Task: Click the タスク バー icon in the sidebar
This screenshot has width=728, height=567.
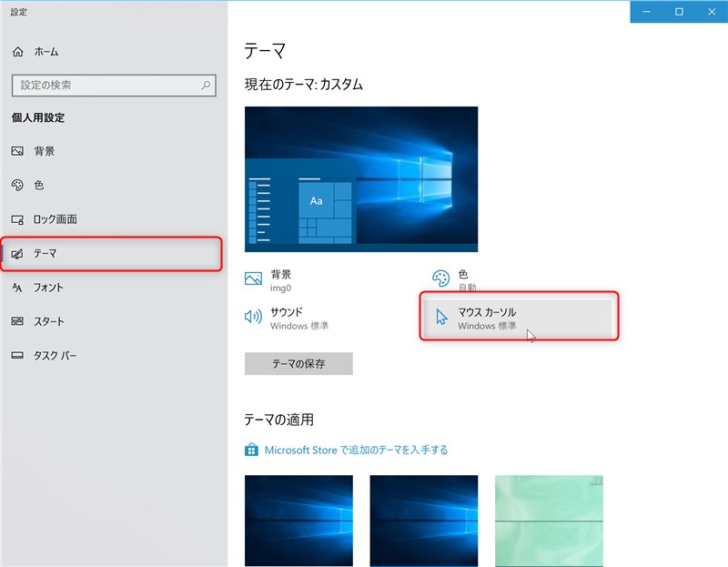Action: click(x=17, y=355)
